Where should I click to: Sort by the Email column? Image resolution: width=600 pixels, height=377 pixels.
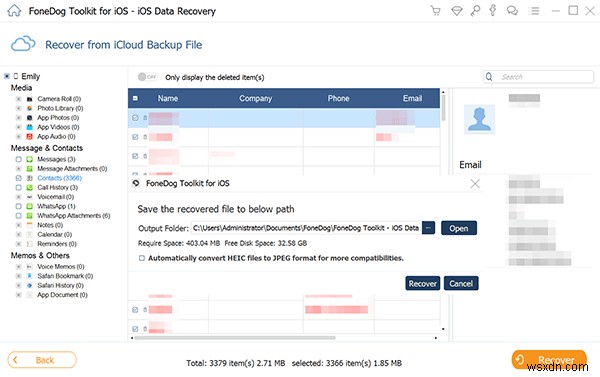coord(412,98)
